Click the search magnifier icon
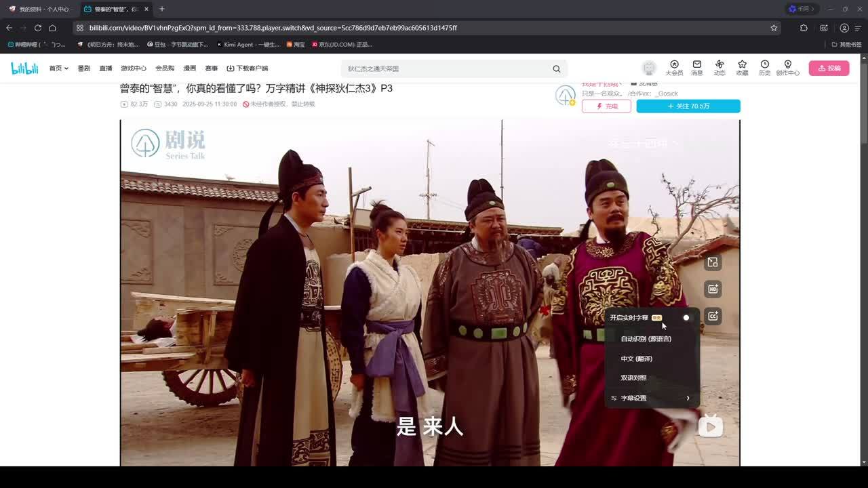Image resolution: width=868 pixels, height=488 pixels. click(557, 68)
